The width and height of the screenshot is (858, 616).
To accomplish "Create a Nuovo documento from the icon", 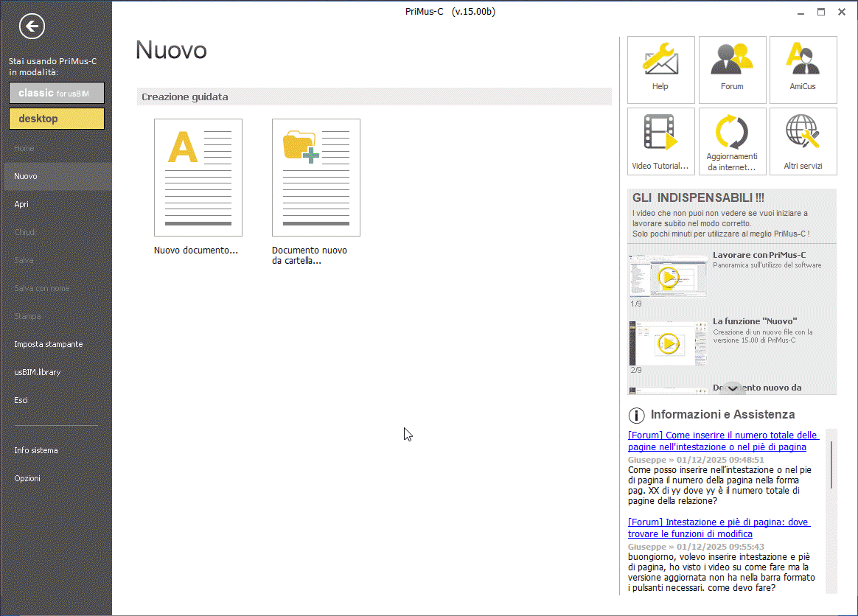I will [198, 178].
